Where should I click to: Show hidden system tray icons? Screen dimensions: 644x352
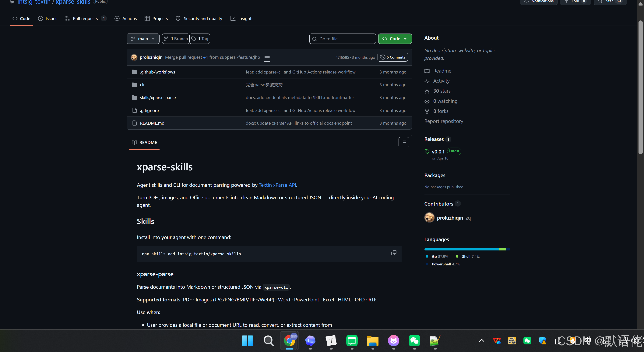[x=482, y=341]
